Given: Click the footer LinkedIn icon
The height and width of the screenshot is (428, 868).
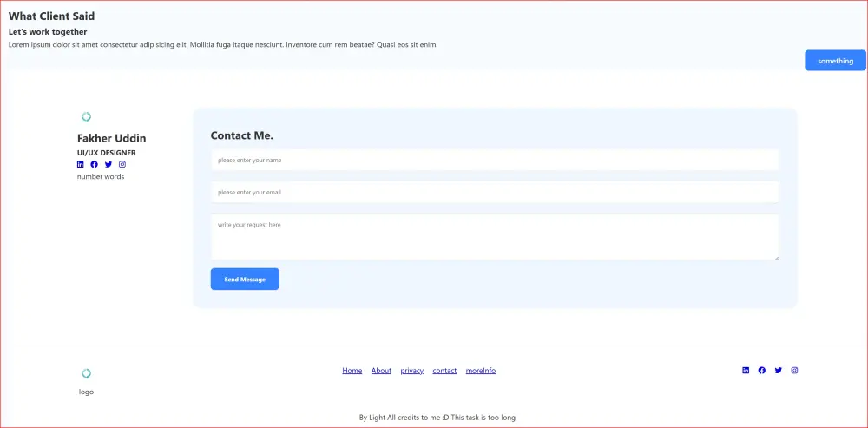Looking at the screenshot, I should tap(746, 371).
